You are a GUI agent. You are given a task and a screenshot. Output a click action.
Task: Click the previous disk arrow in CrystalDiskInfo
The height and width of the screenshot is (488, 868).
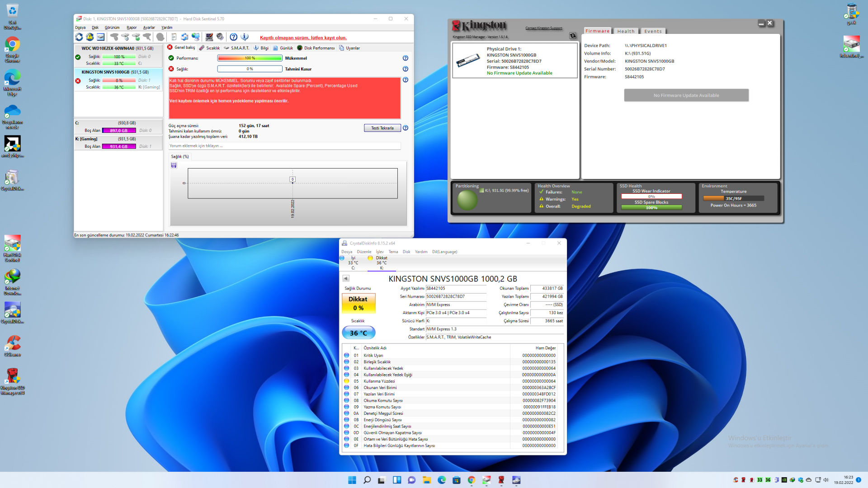click(346, 278)
